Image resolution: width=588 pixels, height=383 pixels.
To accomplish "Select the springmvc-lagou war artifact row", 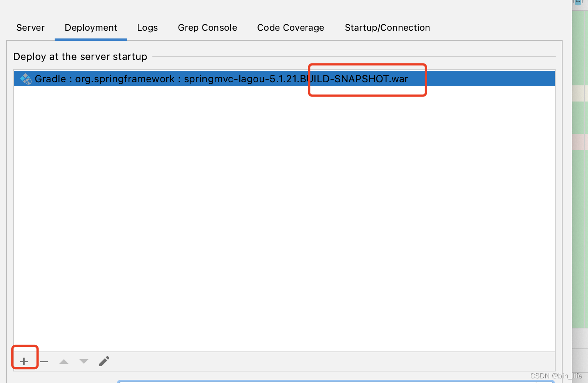I will pos(284,79).
